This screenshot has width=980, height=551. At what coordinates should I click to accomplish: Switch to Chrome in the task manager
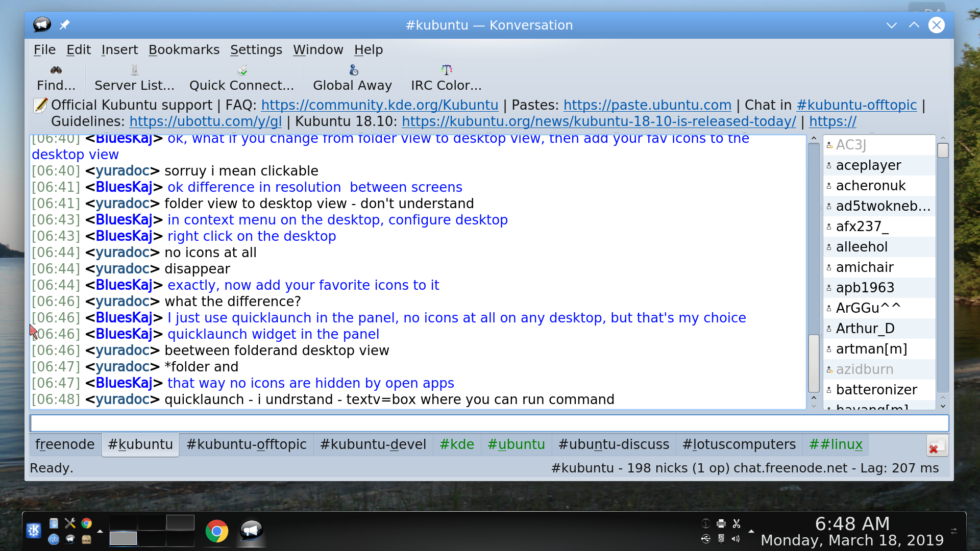click(x=217, y=531)
